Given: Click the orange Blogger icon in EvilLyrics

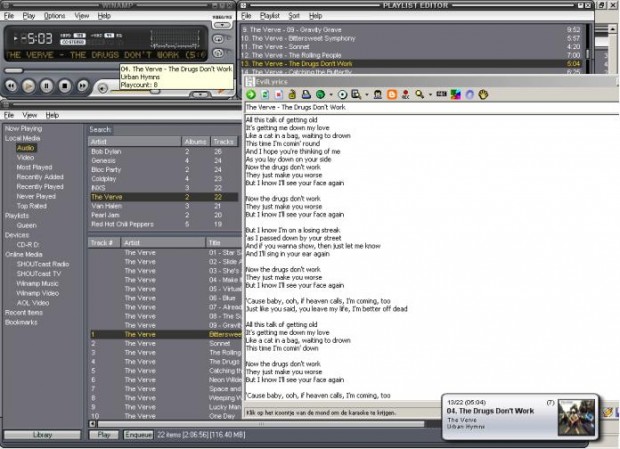Looking at the screenshot, I should click(391, 94).
